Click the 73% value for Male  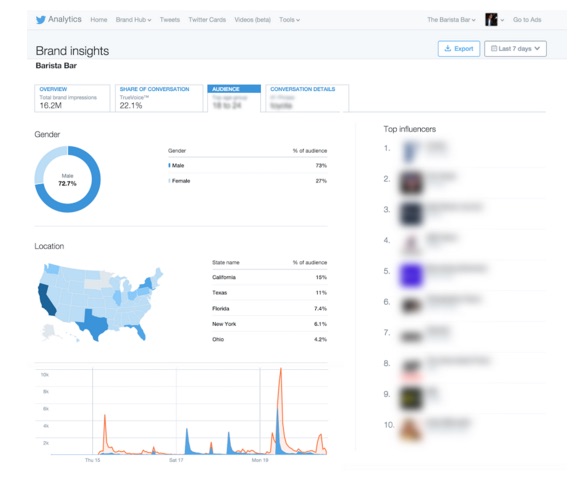pyautogui.click(x=321, y=165)
